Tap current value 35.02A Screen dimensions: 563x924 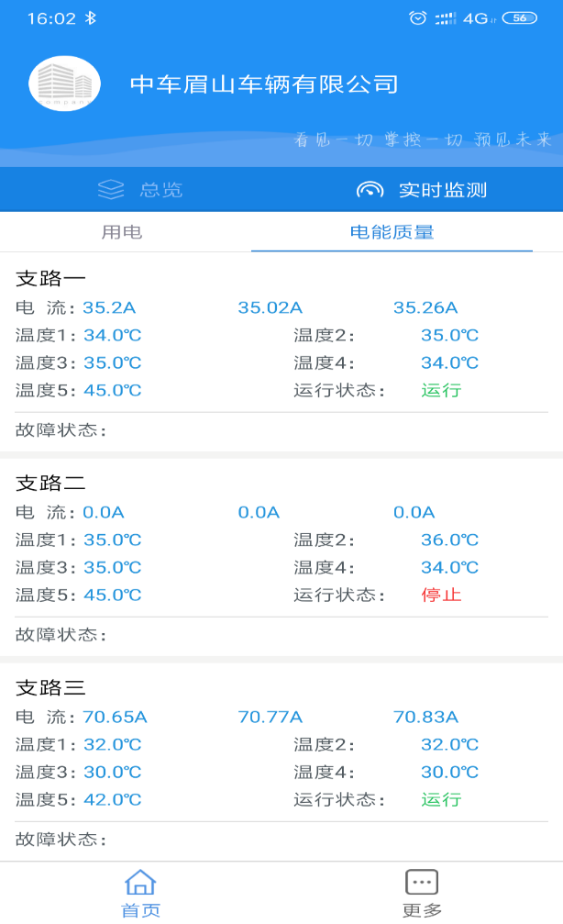tap(270, 307)
